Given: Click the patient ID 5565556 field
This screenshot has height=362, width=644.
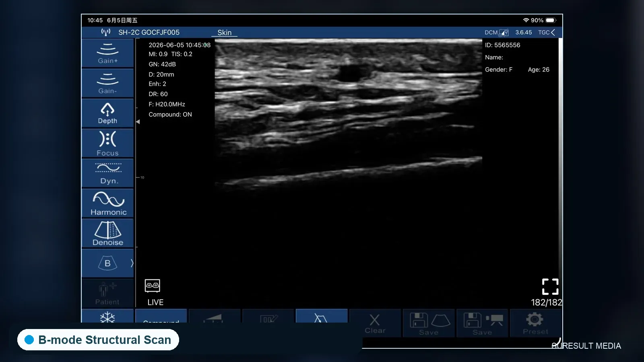Looking at the screenshot, I should [503, 45].
